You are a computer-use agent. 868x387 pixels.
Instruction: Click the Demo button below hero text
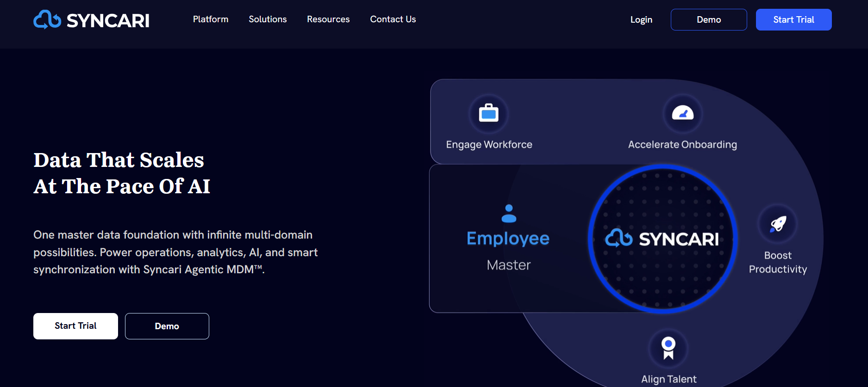coord(167,326)
